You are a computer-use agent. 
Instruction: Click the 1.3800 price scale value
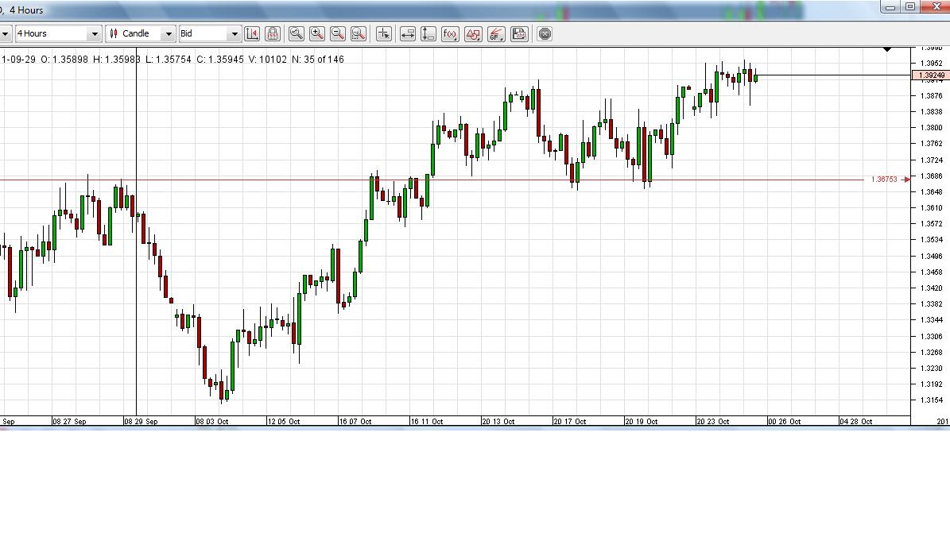[931, 128]
